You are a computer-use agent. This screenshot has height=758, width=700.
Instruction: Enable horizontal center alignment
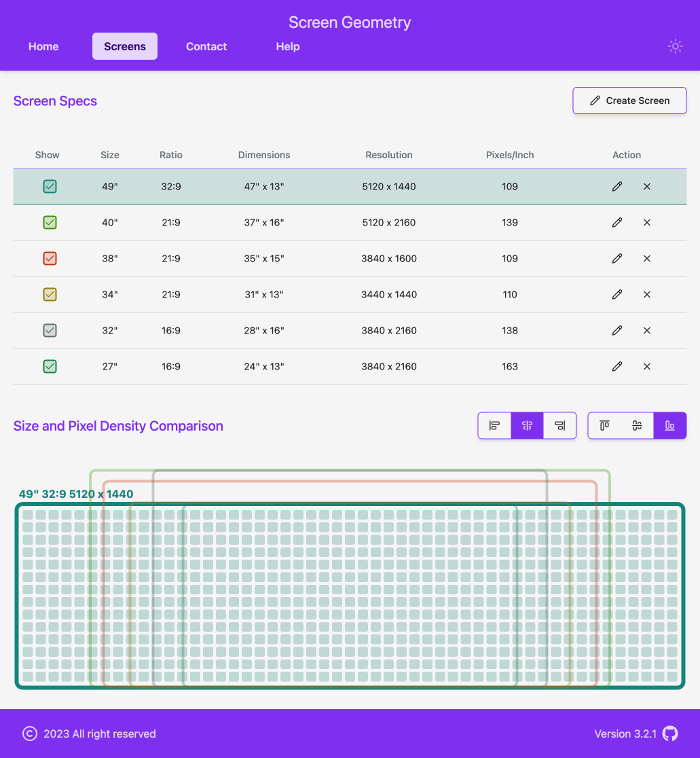pyautogui.click(x=528, y=425)
